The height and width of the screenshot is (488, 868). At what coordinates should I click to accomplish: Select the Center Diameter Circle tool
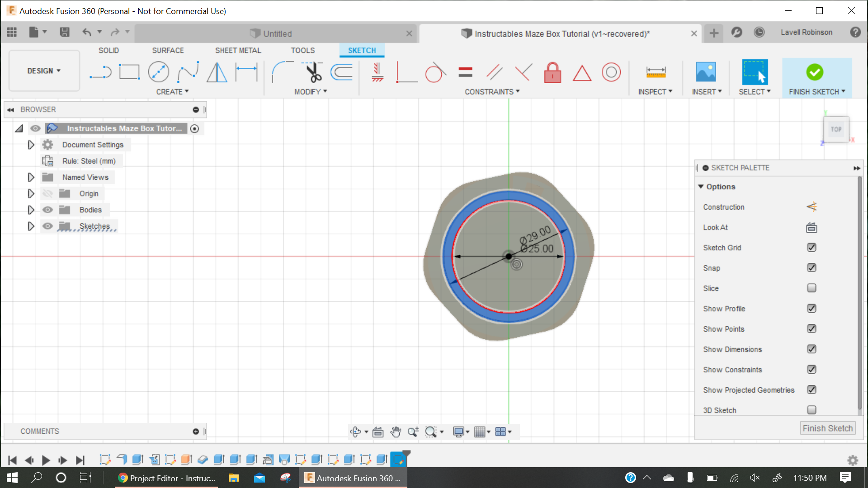pyautogui.click(x=159, y=72)
